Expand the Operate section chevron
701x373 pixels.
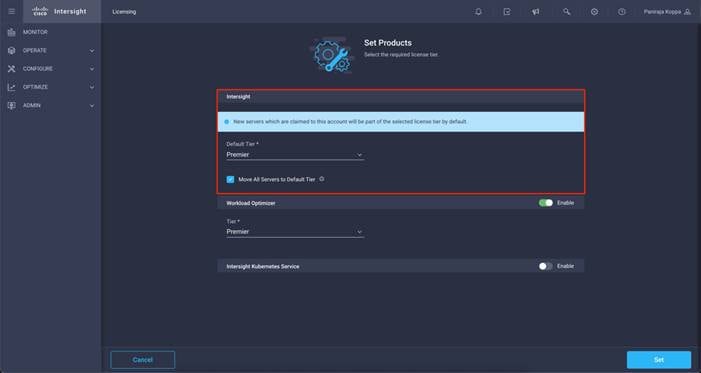click(x=92, y=51)
